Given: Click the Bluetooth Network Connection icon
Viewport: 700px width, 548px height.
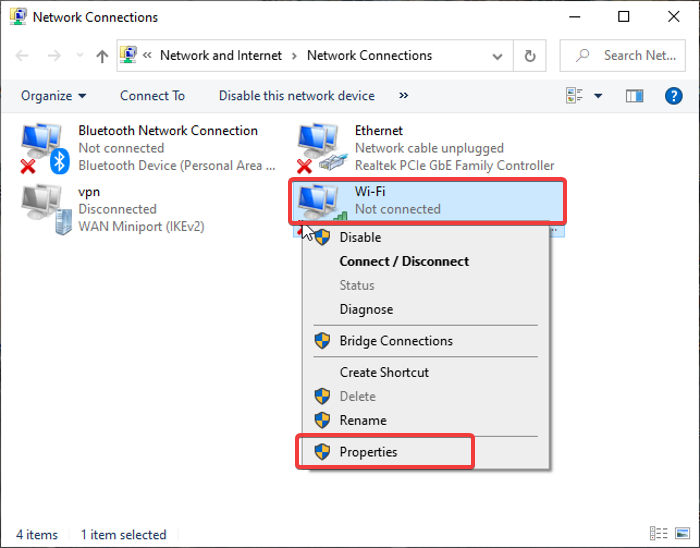Looking at the screenshot, I should click(43, 148).
